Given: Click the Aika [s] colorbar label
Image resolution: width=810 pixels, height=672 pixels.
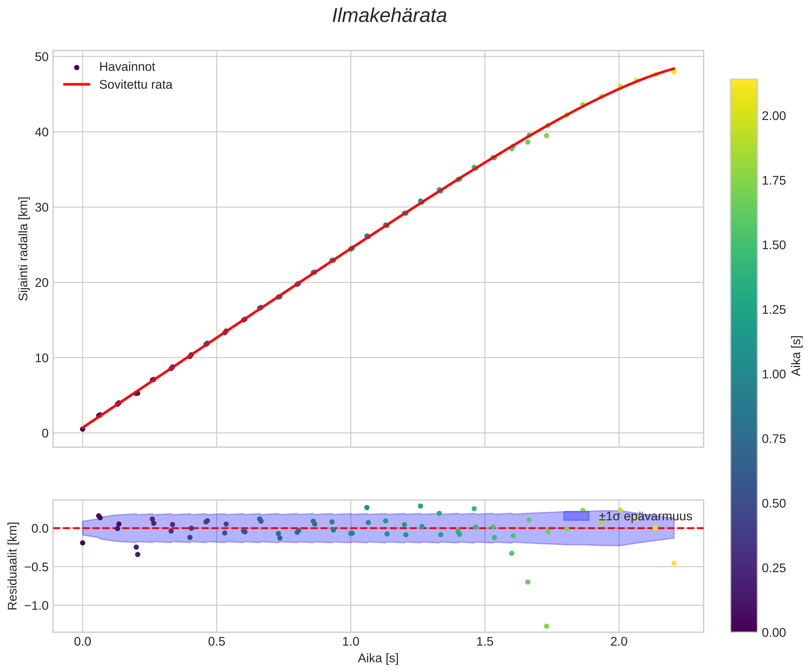Looking at the screenshot, I should (796, 356).
